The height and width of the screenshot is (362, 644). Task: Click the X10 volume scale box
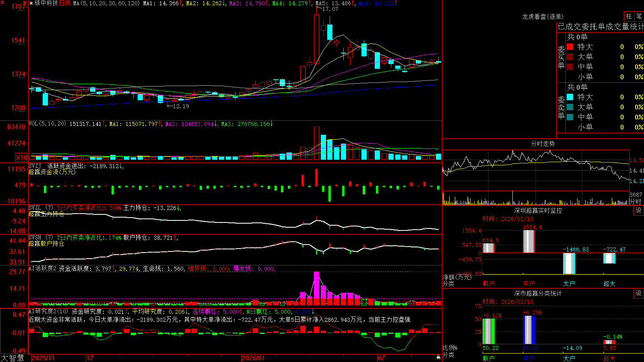pos(22,157)
